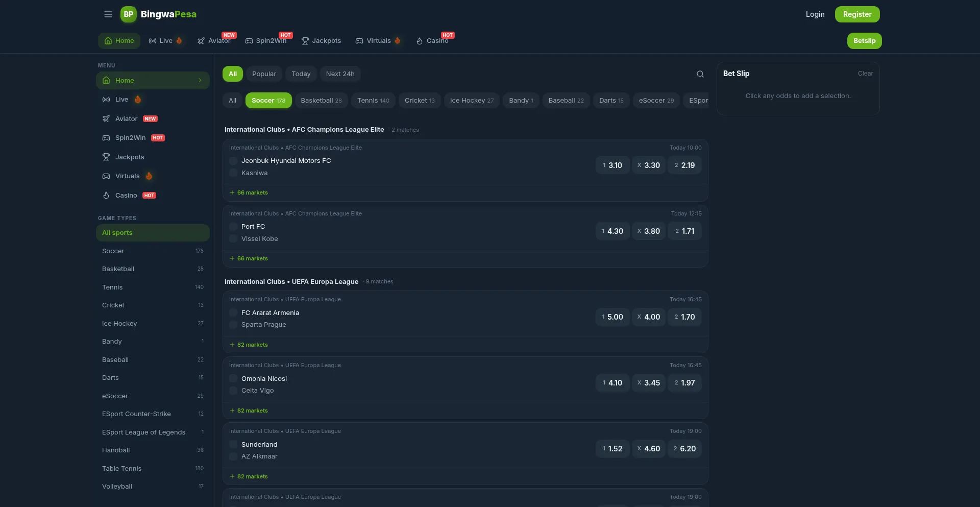Screen dimensions: 980x507
Task: Choose All sports in game types
Action: 153,233
